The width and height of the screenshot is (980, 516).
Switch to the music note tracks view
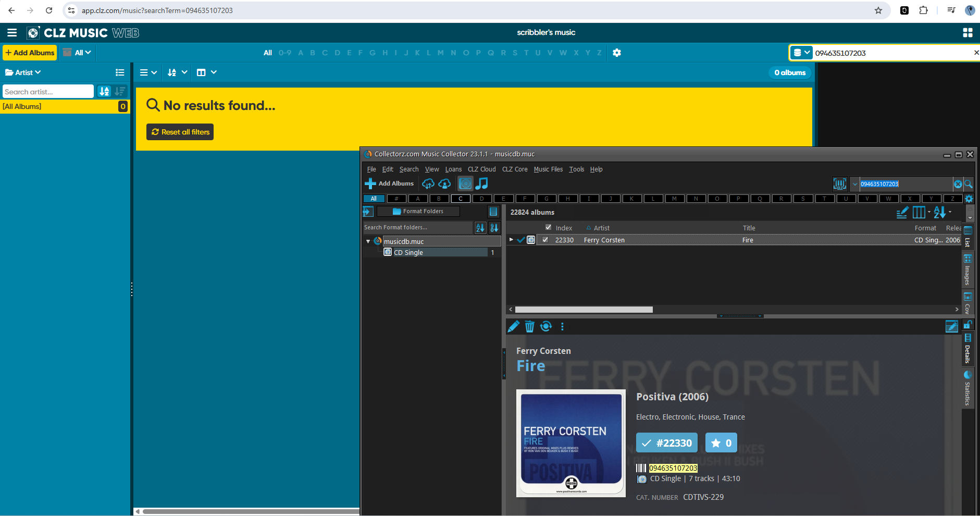pyautogui.click(x=482, y=183)
